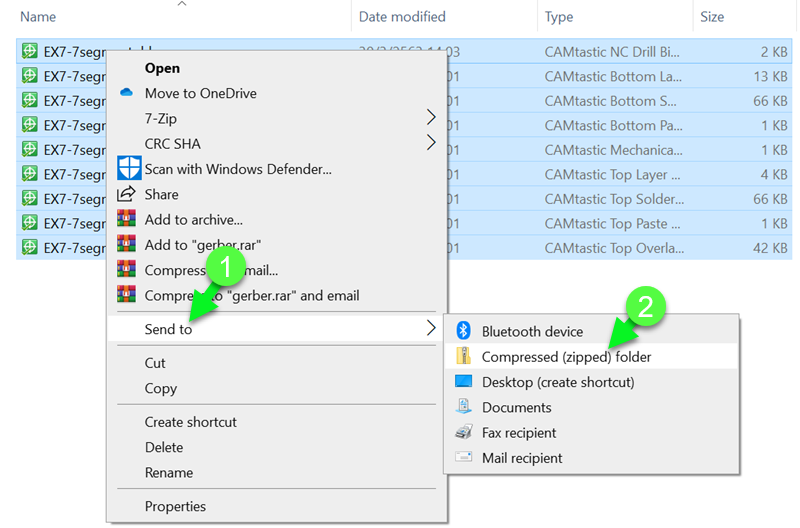
Task: Click the Bluetooth icon in Send to submenu
Action: tap(463, 331)
